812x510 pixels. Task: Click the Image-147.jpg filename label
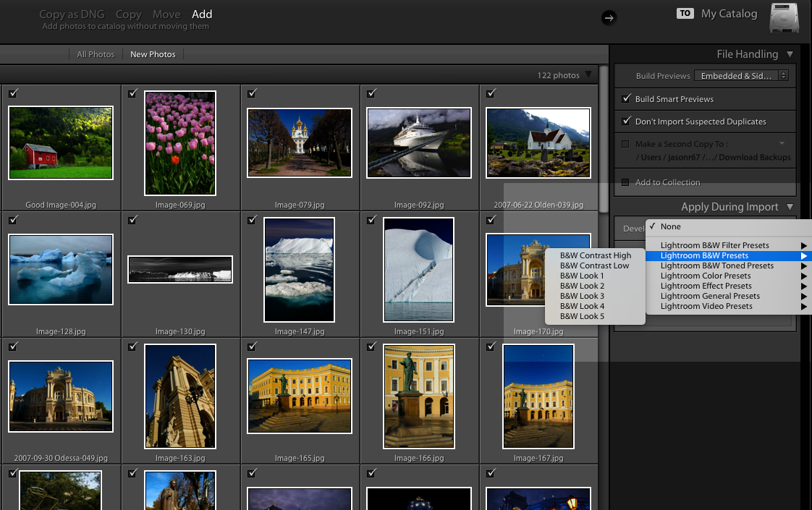coord(300,331)
